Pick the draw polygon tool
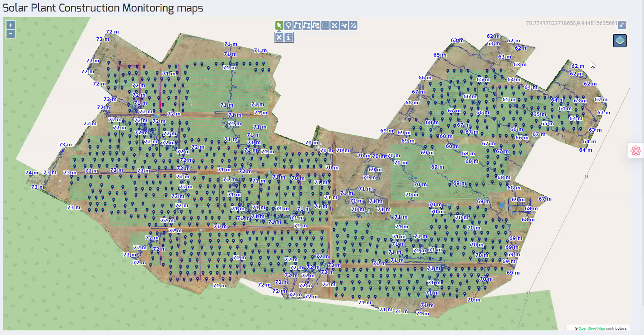Image resolution: width=644 pixels, height=335 pixels. coord(306,25)
